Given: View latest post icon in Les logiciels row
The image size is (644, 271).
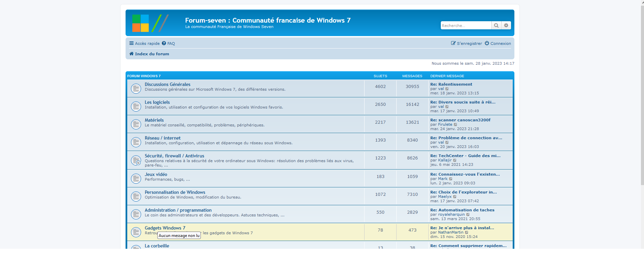Looking at the screenshot, I should point(447,107).
